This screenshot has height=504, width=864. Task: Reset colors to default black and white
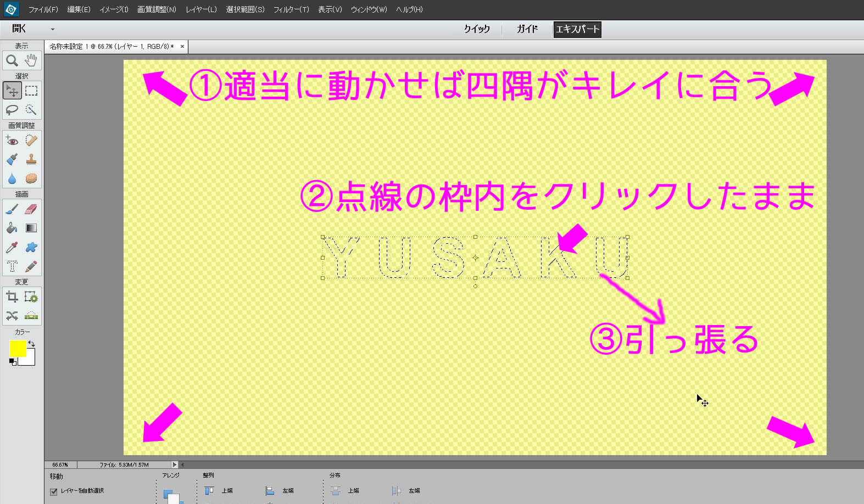tap(12, 361)
